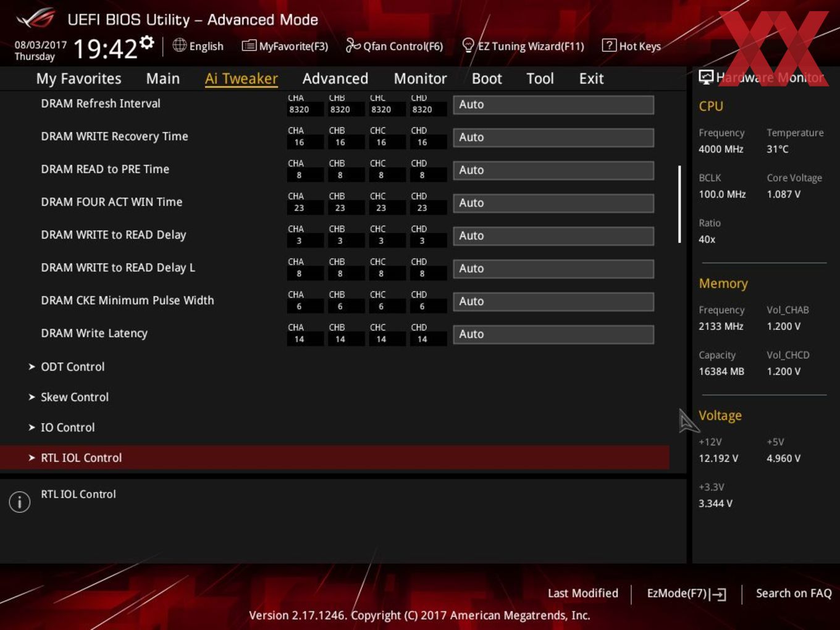This screenshot has height=630, width=840.
Task: Open Search on FAQ link
Action: point(794,593)
